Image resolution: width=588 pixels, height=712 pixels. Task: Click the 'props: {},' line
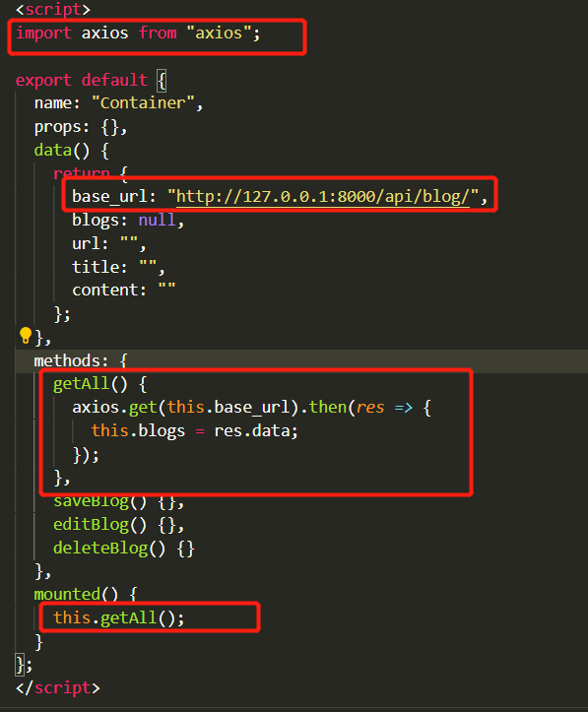(81, 127)
